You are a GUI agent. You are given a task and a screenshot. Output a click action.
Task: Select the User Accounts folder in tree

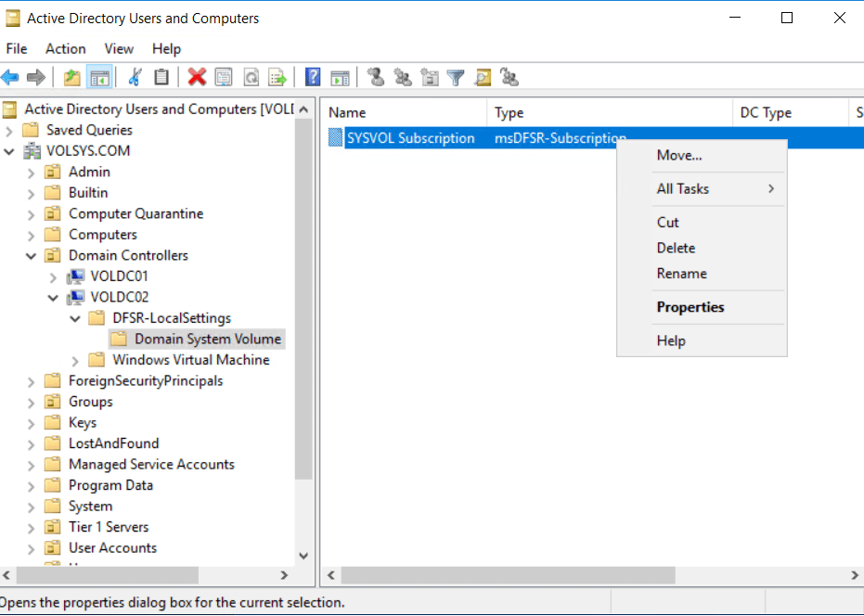(x=112, y=547)
